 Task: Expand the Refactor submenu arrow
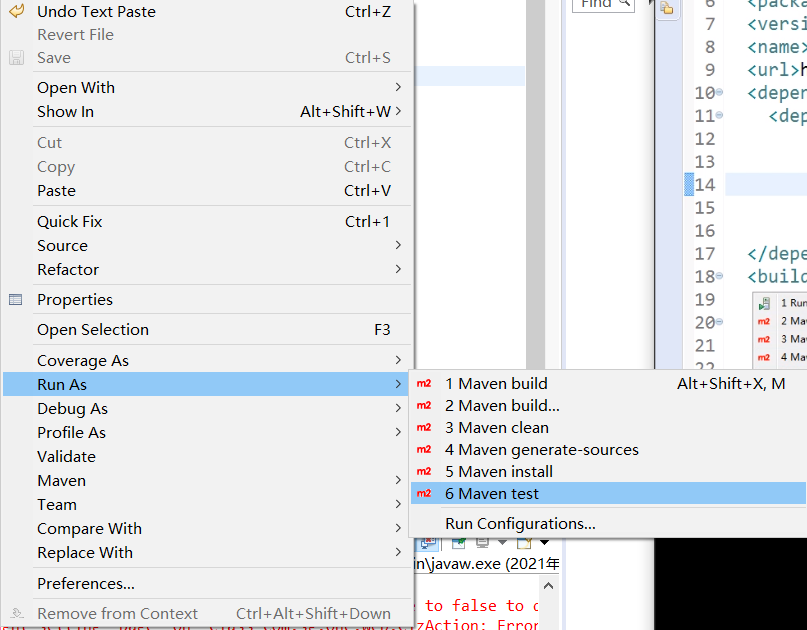(x=398, y=269)
